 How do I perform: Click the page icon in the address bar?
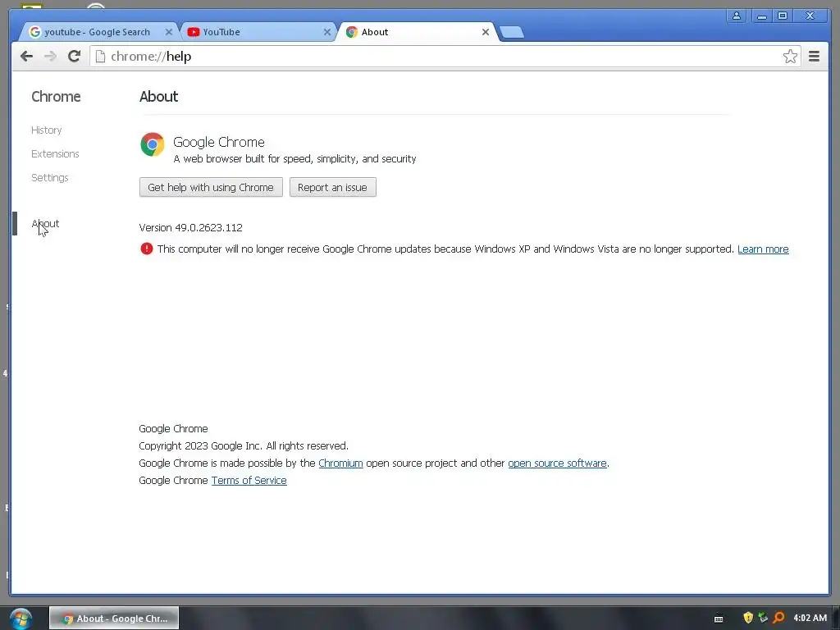[100, 57]
